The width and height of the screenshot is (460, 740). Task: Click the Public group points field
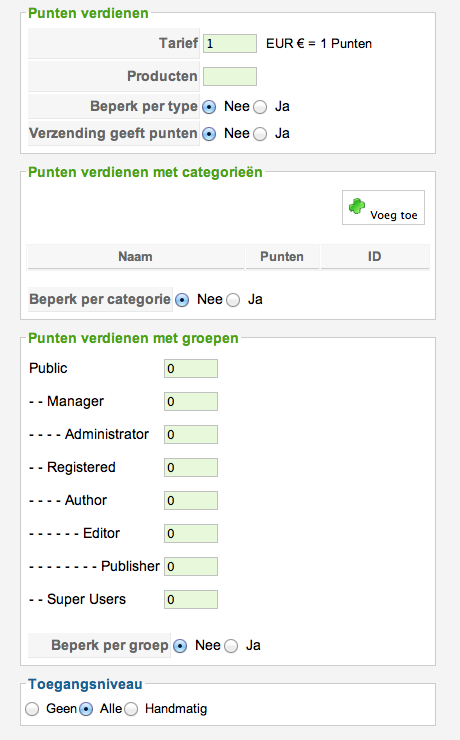tap(191, 369)
